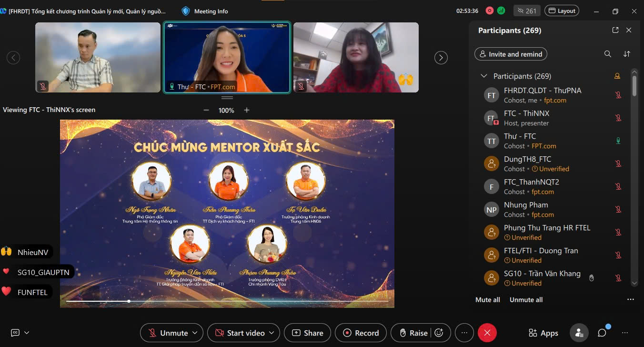Open the Meeting Info shield
The width and height of the screenshot is (644, 347).
186,11
